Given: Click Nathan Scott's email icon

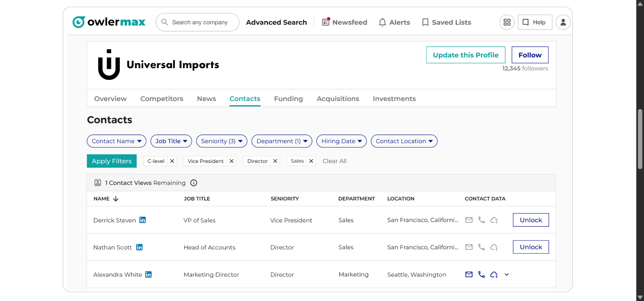Looking at the screenshot, I should point(469,247).
